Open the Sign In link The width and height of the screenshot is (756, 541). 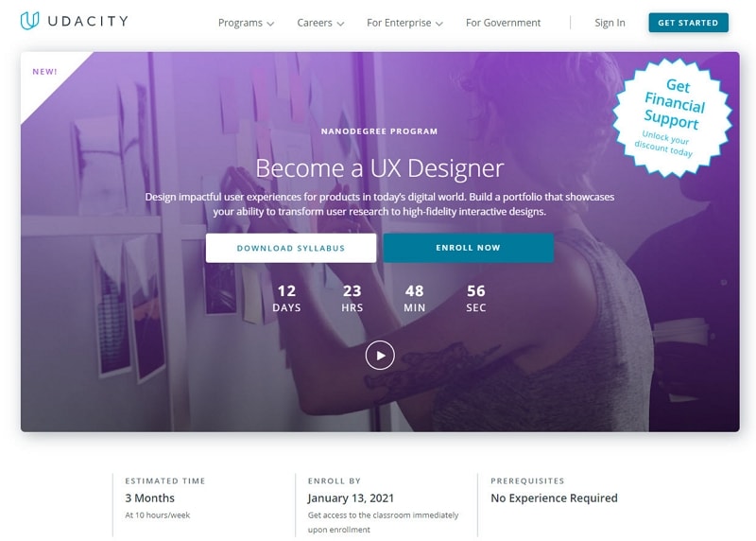[610, 23]
